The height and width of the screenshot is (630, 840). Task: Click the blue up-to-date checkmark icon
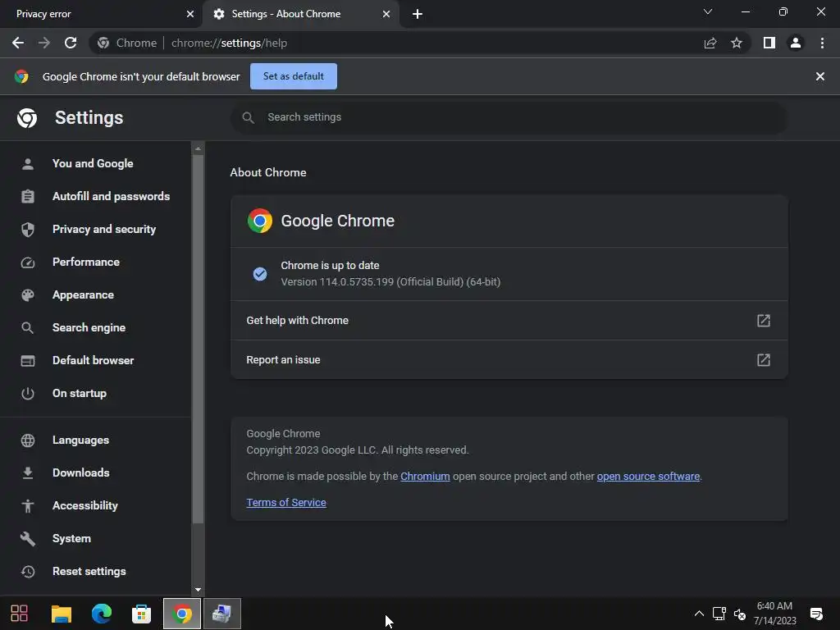coord(260,274)
